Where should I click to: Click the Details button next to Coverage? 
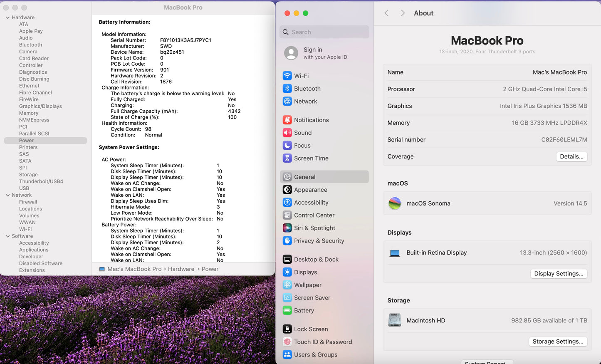571,156
